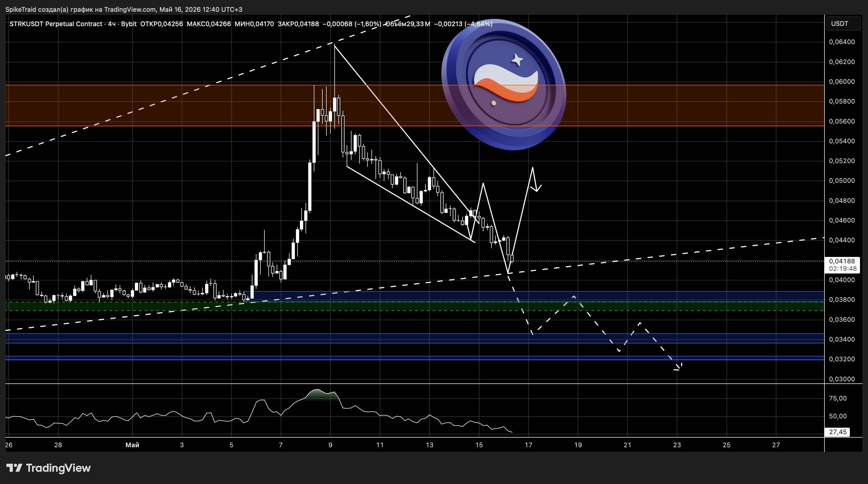Click the 0,03800 price scale label
Image resolution: width=868 pixels, height=484 pixels.
click(842, 300)
